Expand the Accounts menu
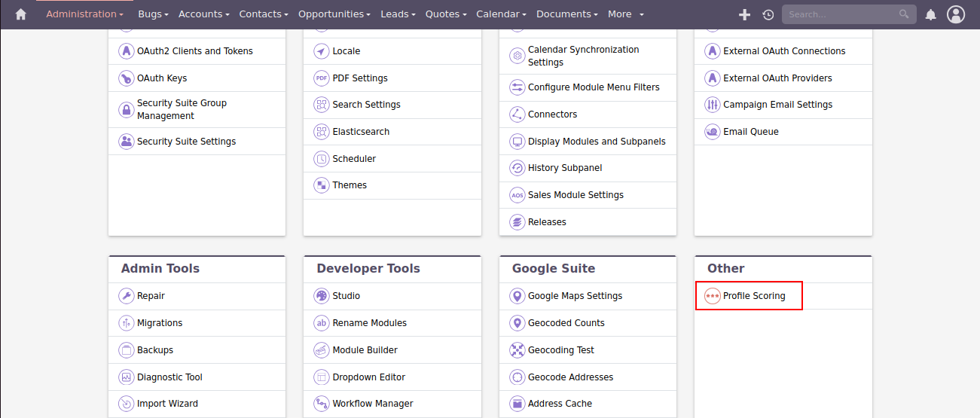980x418 pixels. tap(204, 14)
